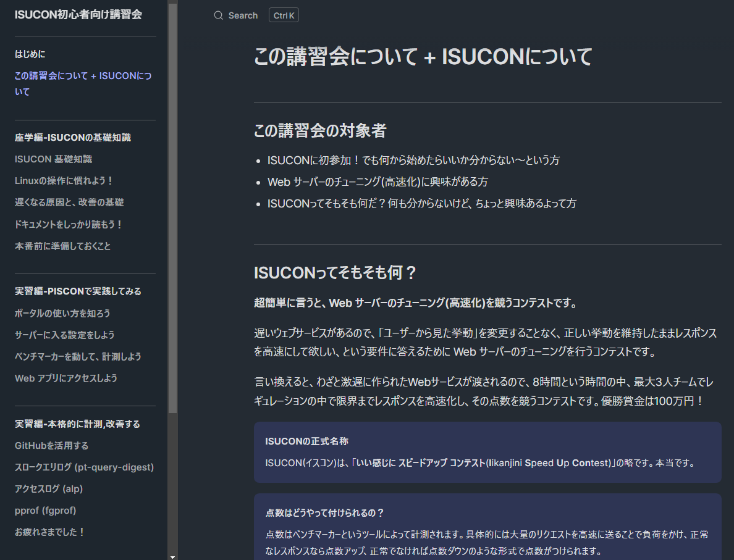734x560 pixels.
Task: Click paragraph starting 言い換えると、わざと激遅に
Action: 484,391
